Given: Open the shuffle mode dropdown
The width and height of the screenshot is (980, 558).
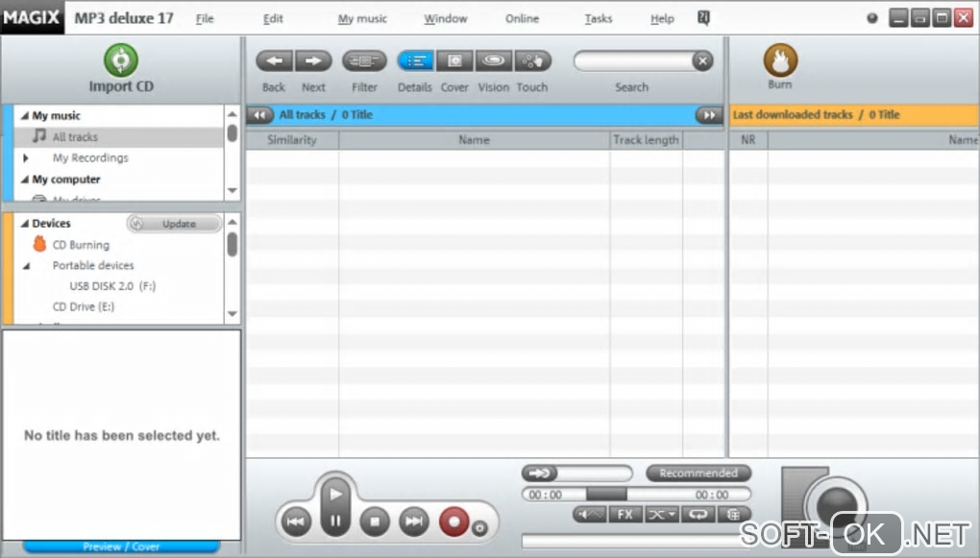Looking at the screenshot, I should click(661, 514).
